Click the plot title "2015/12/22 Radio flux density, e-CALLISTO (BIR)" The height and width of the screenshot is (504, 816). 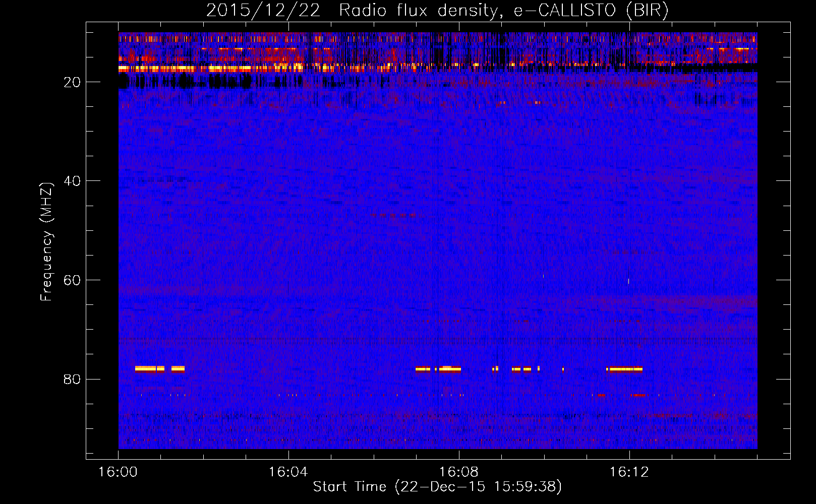coord(437,11)
